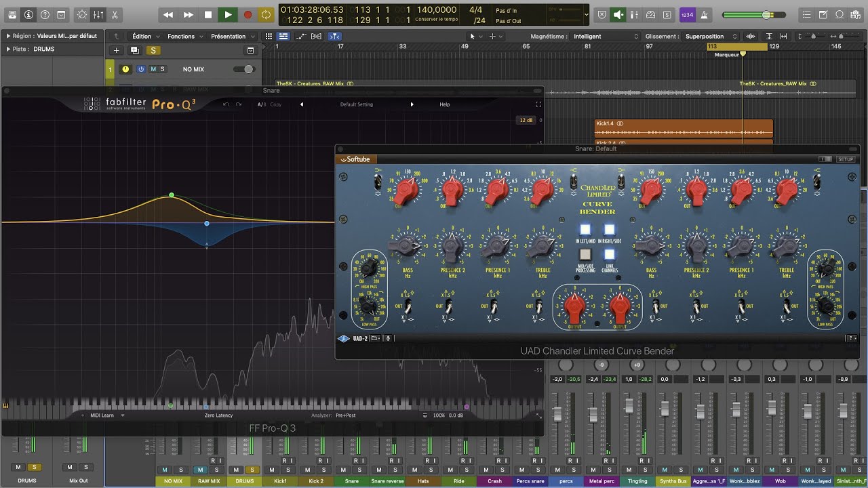Image resolution: width=868 pixels, height=488 pixels.
Task: Click SETUP button in Softube header
Action: coord(846,159)
